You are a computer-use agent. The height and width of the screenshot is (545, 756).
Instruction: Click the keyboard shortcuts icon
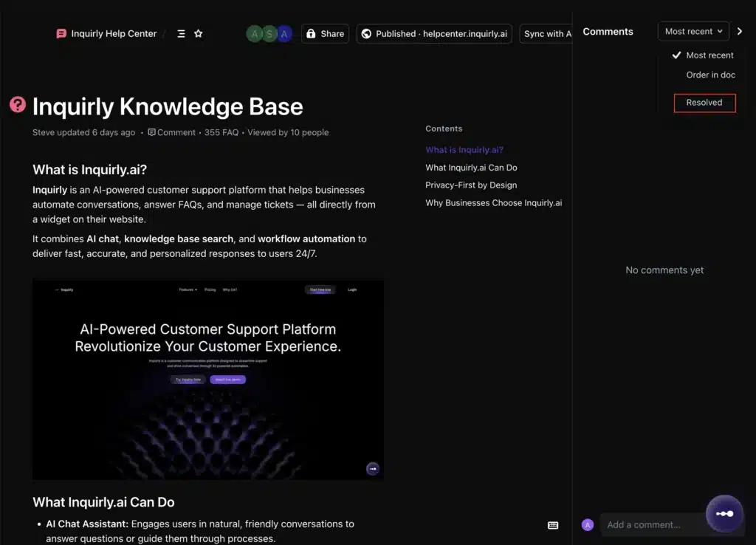click(553, 525)
